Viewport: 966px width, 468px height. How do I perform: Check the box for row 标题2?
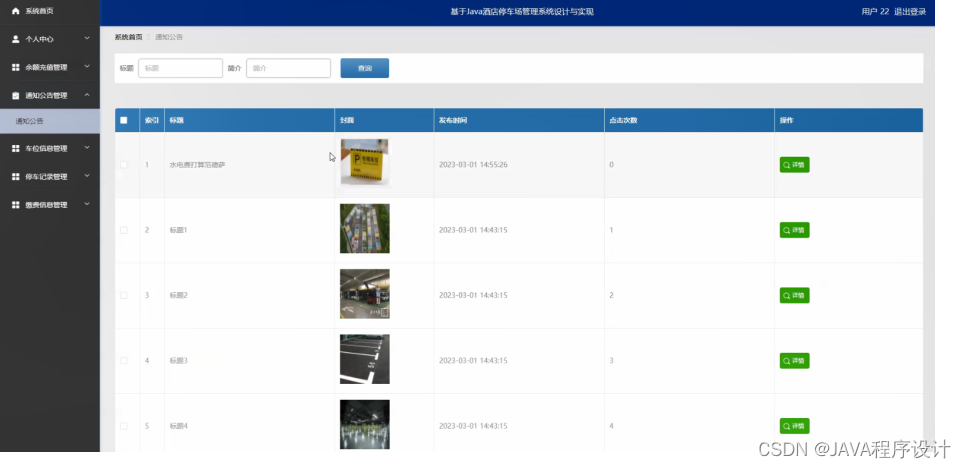[124, 295]
